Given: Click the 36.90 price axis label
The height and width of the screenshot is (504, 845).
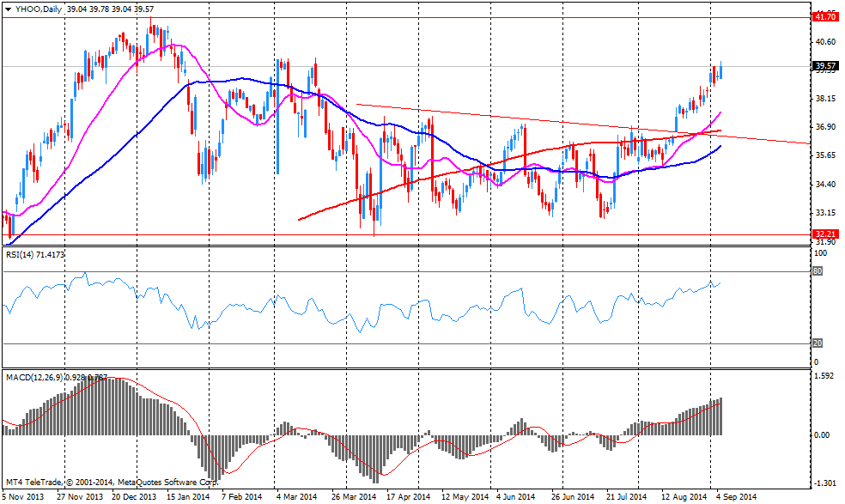Looking at the screenshot, I should click(825, 127).
